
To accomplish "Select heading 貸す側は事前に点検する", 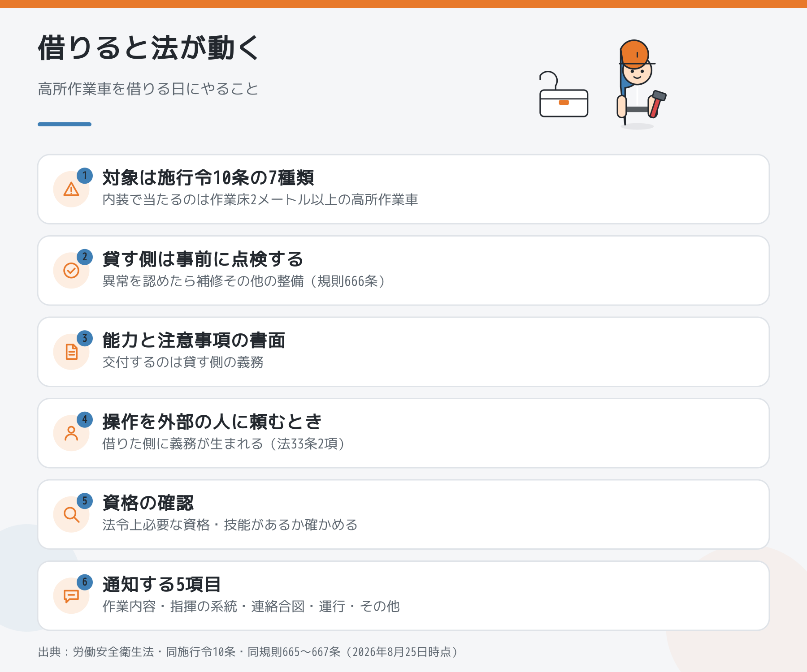I will [x=203, y=259].
